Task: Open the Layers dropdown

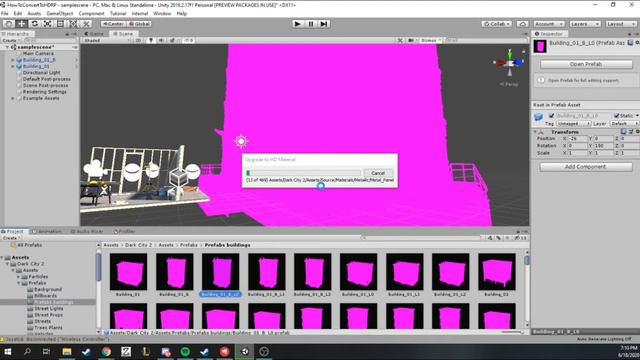Action: 585,24
